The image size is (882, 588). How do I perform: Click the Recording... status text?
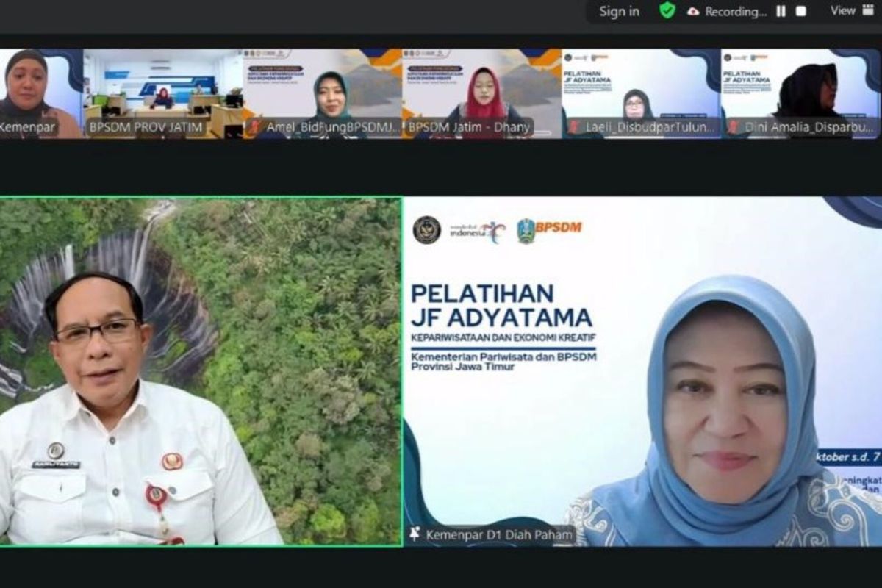(x=735, y=10)
